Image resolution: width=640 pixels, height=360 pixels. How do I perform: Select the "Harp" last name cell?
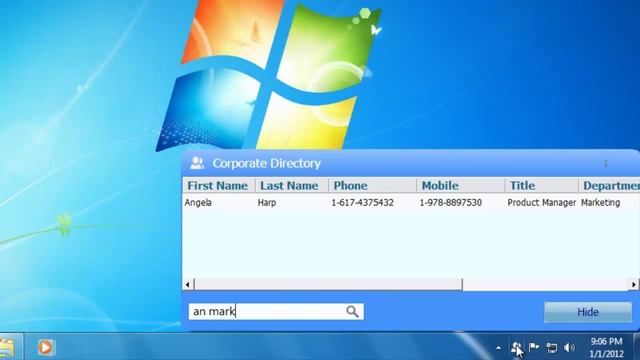click(x=267, y=202)
